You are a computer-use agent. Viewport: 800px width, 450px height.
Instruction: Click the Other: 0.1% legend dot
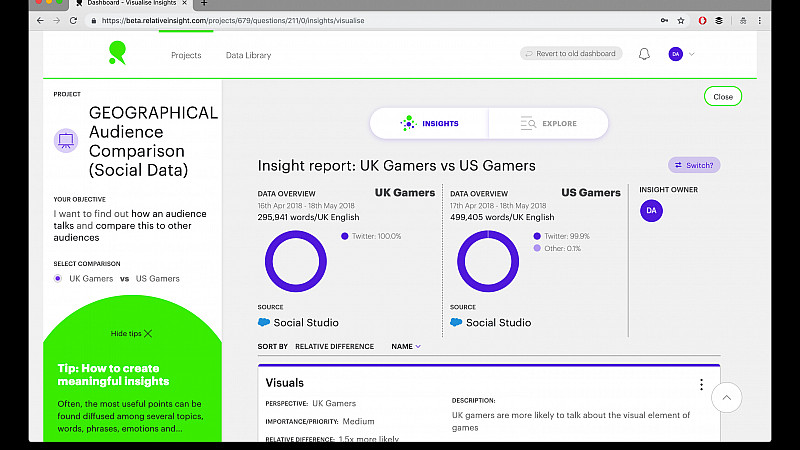537,248
